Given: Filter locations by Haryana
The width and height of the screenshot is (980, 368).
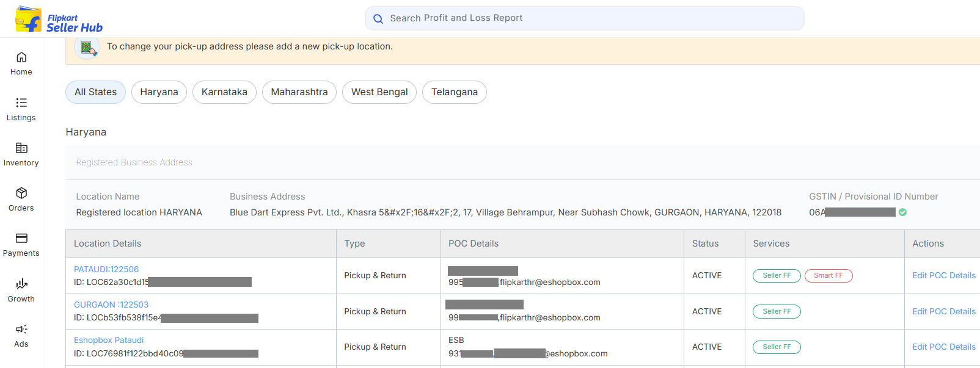Looking at the screenshot, I should click(x=159, y=92).
